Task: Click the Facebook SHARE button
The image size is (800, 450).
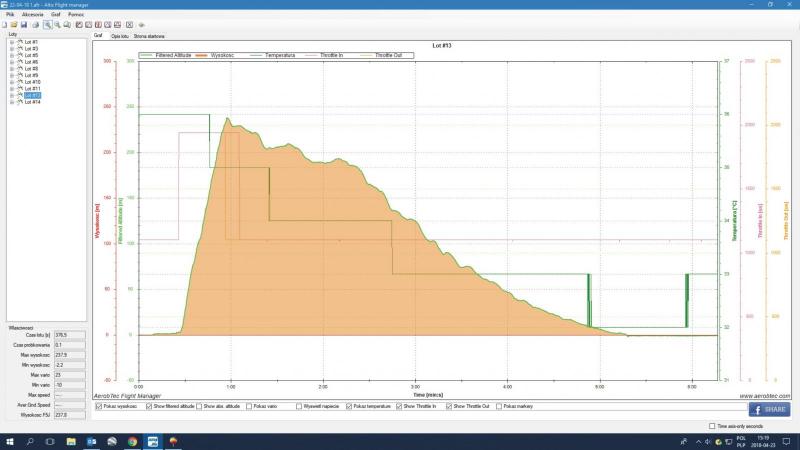Action: click(769, 410)
